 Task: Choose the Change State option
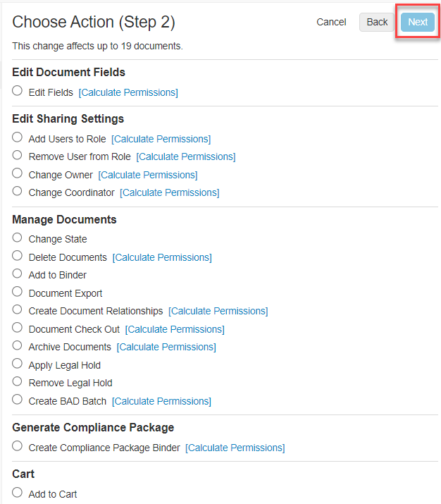point(18,238)
